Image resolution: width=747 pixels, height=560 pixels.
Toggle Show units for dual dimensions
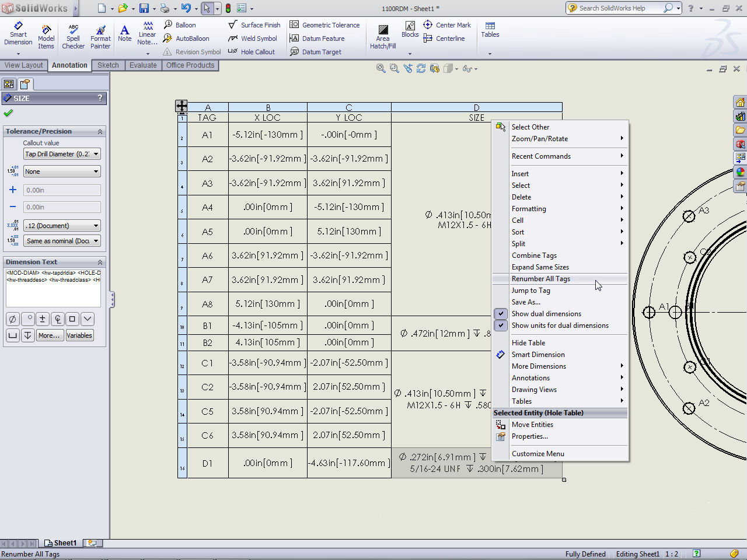(x=560, y=325)
